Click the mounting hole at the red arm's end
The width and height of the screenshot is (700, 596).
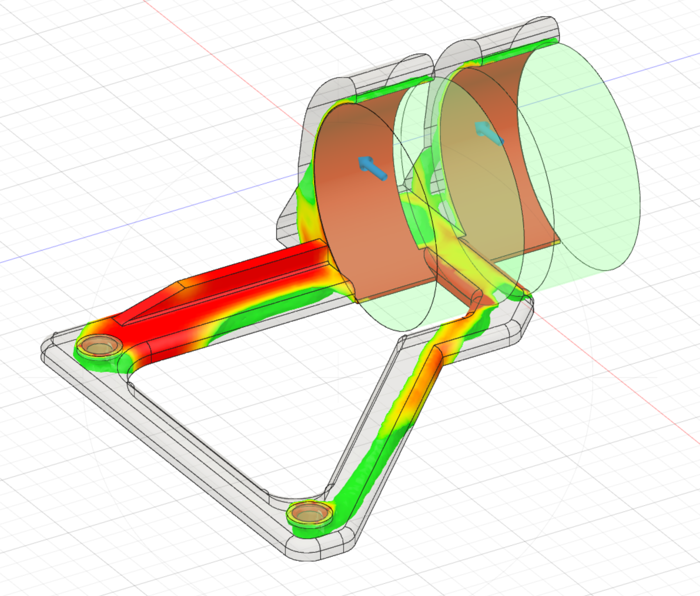99,347
